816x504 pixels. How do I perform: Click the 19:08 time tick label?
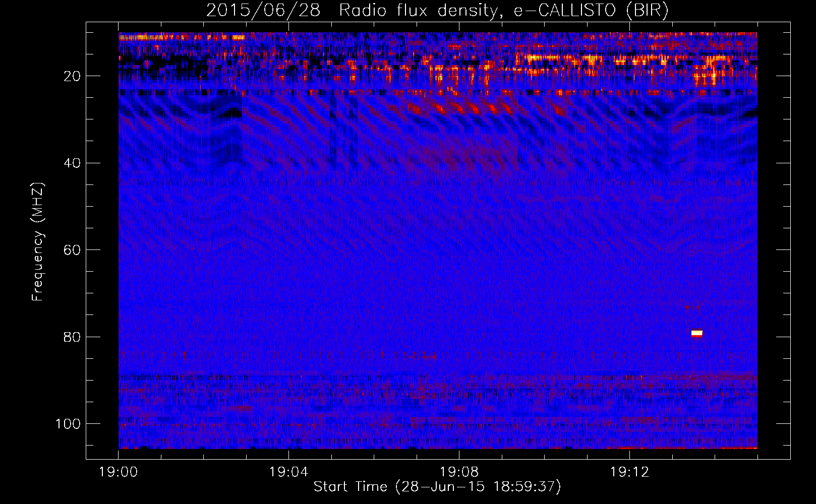click(x=459, y=472)
